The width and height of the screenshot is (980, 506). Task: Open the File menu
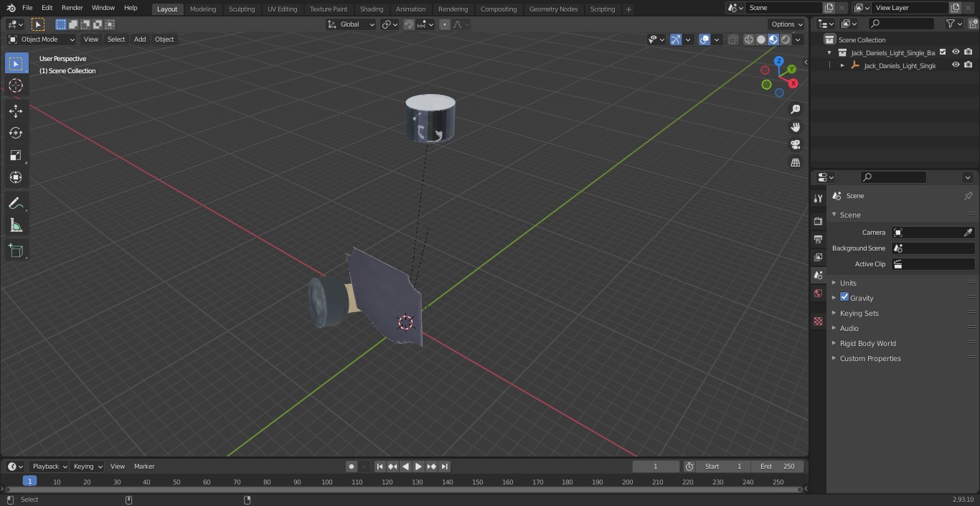point(27,8)
